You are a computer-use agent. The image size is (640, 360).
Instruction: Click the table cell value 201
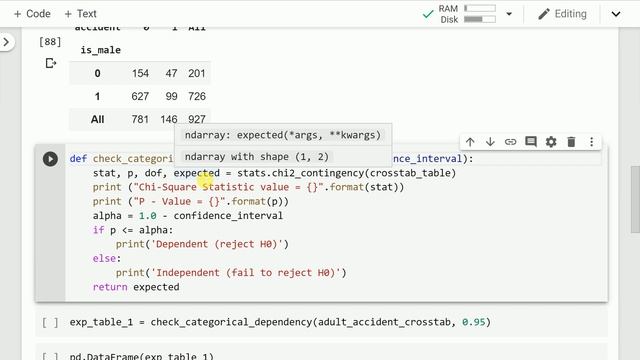click(197, 73)
